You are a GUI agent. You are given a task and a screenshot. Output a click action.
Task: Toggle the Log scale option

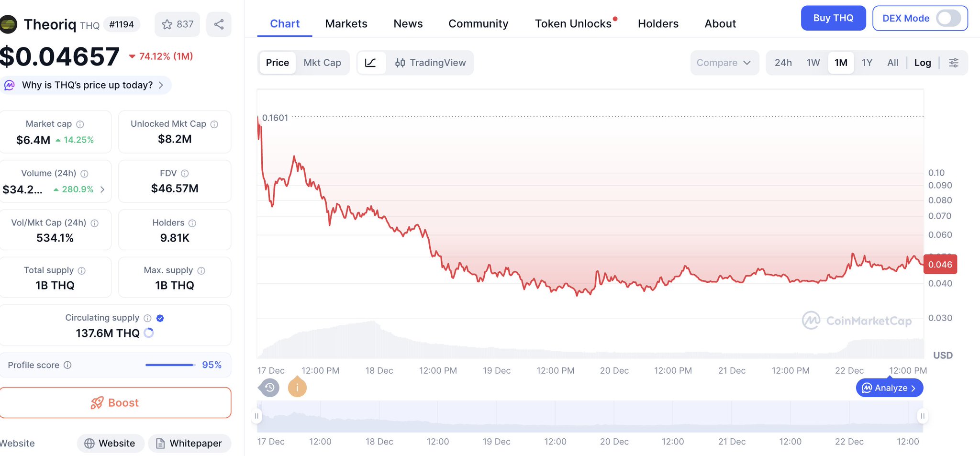(922, 63)
